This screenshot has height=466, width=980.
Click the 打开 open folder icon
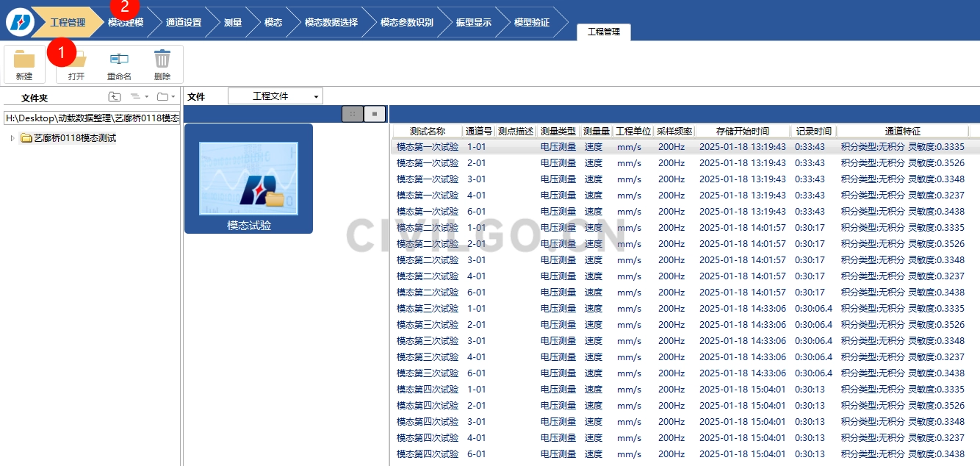tap(76, 60)
